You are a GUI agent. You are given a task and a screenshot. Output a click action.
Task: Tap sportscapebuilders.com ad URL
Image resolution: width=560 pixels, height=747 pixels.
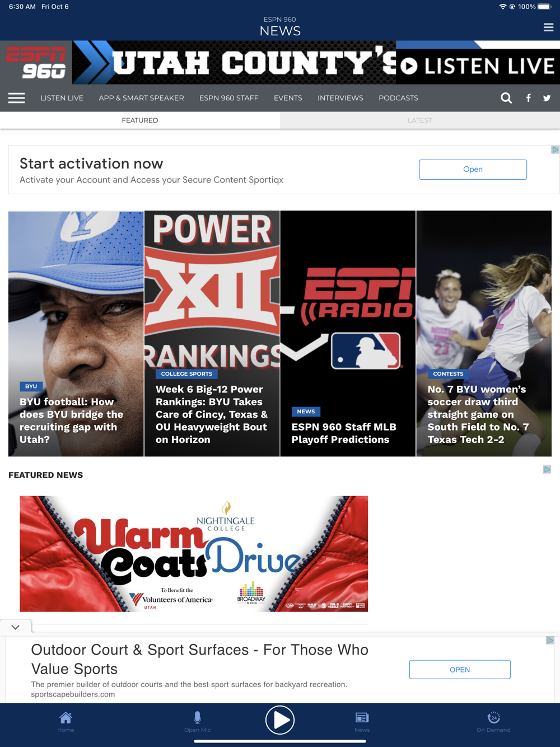click(73, 694)
